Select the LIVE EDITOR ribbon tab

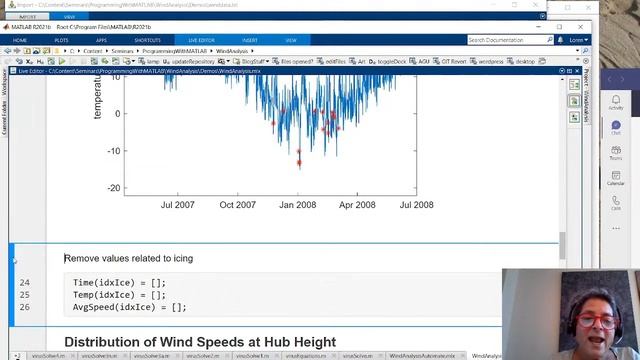(x=201, y=40)
